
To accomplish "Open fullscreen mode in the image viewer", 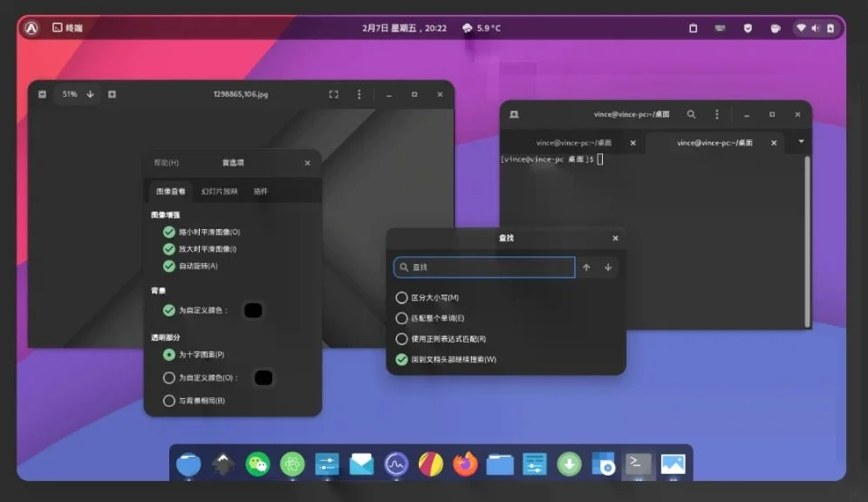I will coord(333,94).
